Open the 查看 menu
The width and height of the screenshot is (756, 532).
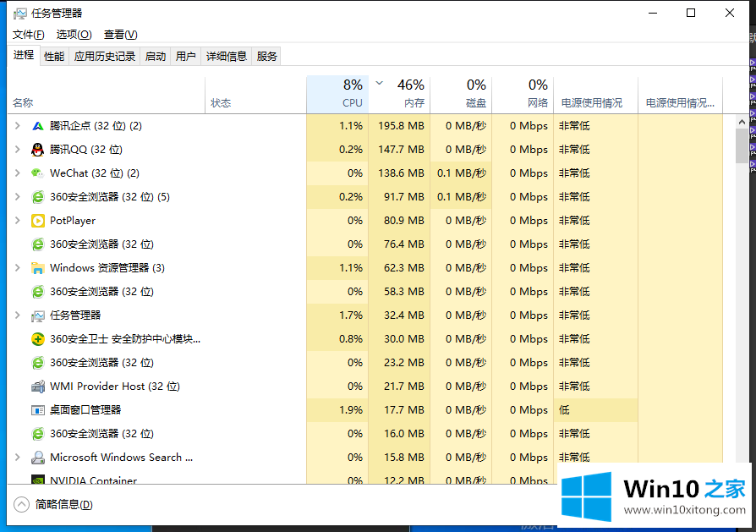120,35
